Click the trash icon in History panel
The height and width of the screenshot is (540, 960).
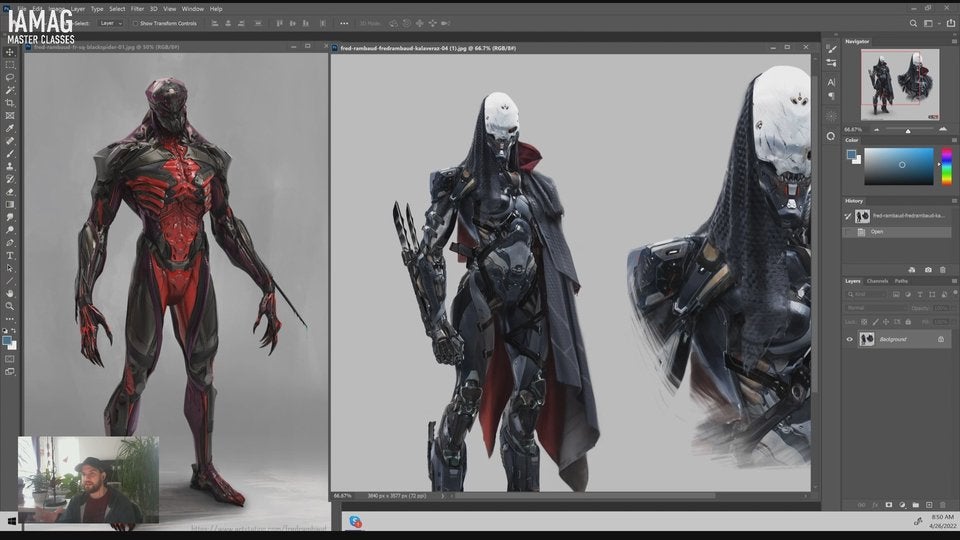pos(943,270)
